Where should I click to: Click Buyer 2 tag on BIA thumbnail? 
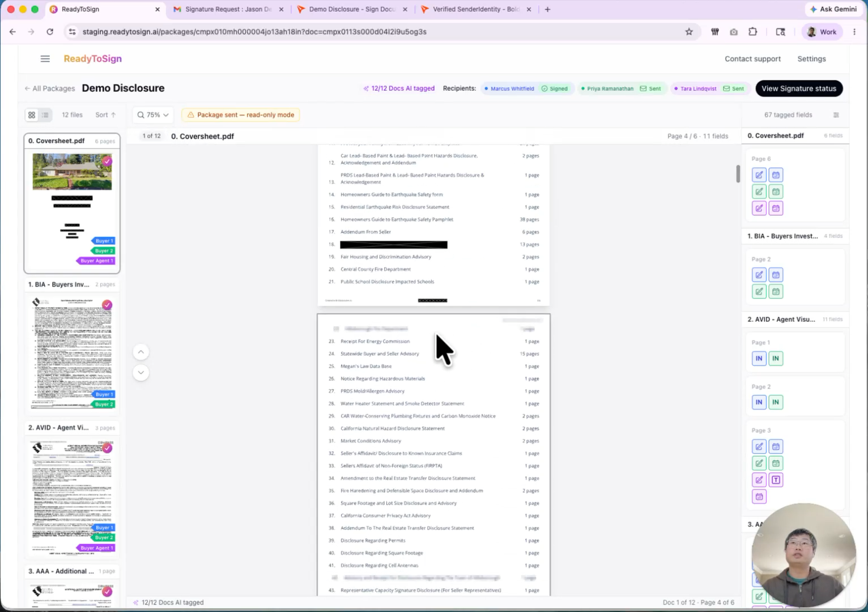pyautogui.click(x=103, y=404)
